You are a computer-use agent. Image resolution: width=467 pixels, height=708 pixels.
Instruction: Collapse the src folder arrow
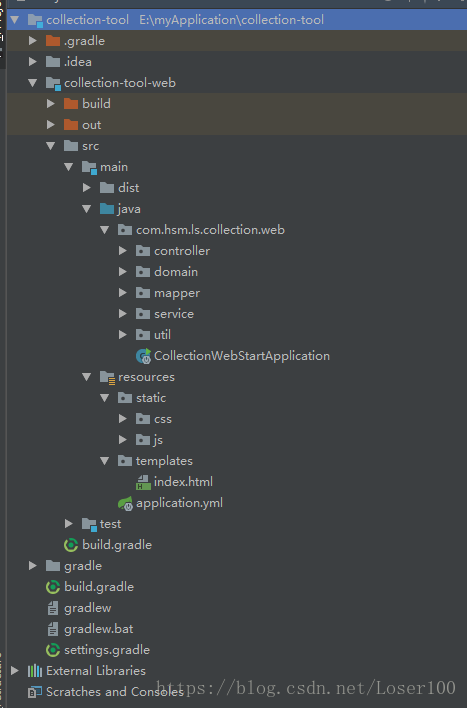tap(51, 146)
